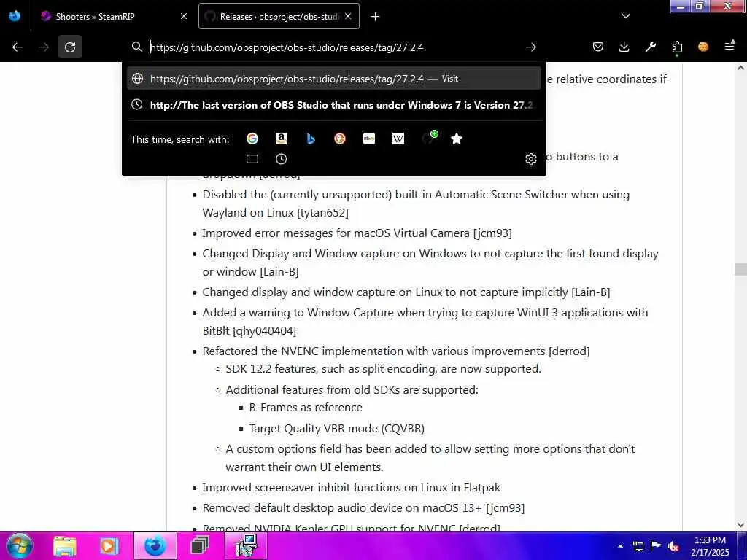Launch the media player taskbar icon
Image resolution: width=747 pixels, height=560 pixels.
(109, 546)
